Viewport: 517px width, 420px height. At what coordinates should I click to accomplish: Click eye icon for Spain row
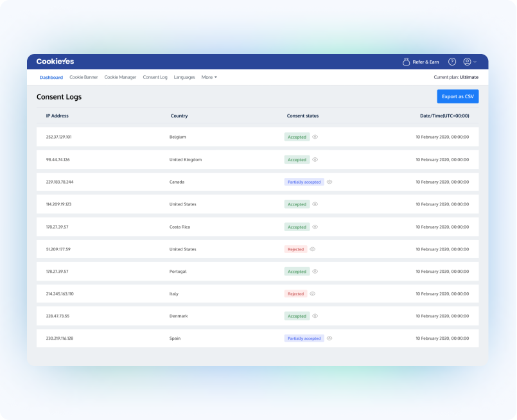tap(329, 338)
